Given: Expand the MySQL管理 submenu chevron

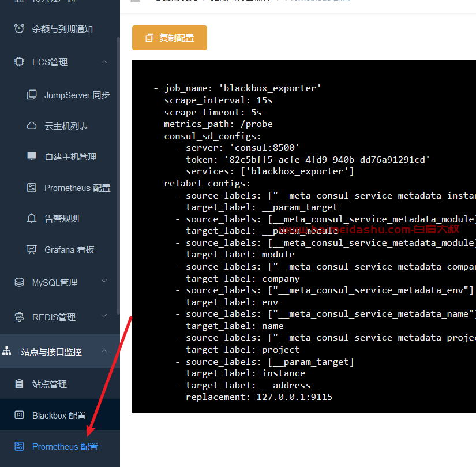Looking at the screenshot, I should (104, 281).
